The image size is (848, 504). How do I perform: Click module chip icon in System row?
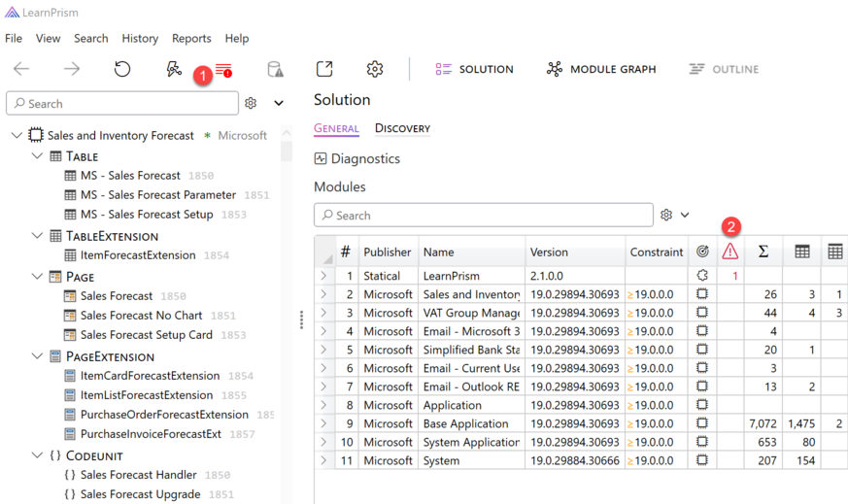point(702,460)
